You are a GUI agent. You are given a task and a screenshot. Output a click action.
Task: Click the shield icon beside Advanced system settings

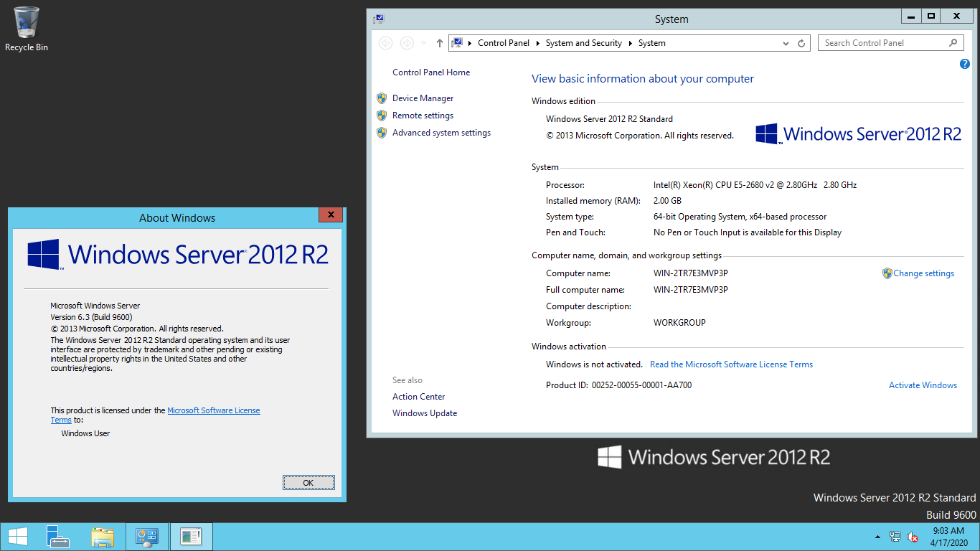[382, 133]
